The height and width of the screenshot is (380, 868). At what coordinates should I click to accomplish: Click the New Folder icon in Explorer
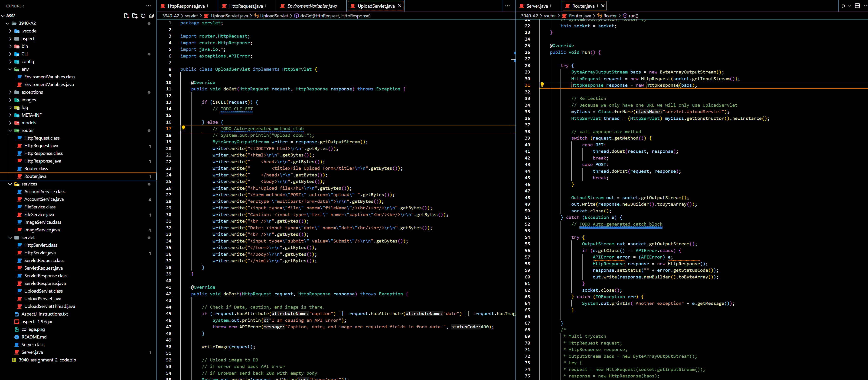[135, 16]
